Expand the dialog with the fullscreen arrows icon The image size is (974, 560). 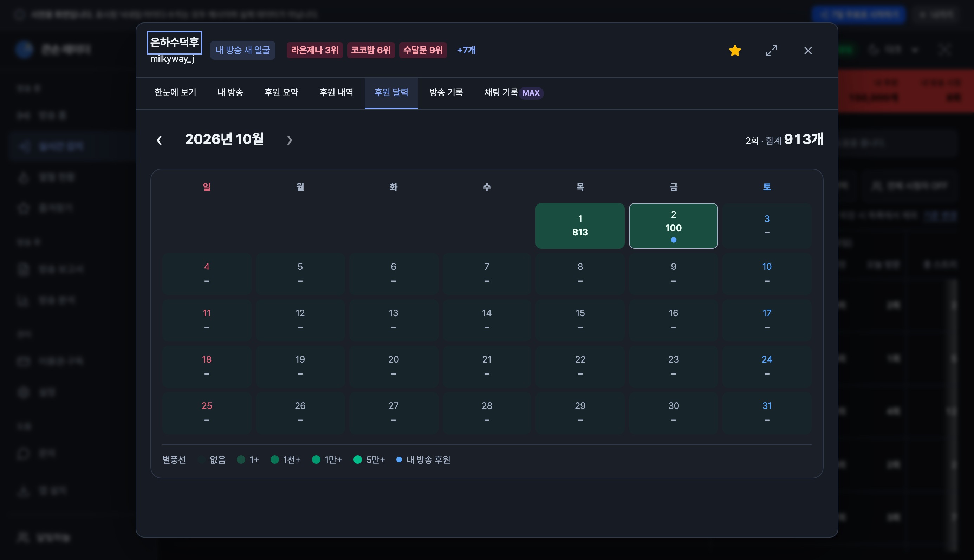[x=771, y=50]
